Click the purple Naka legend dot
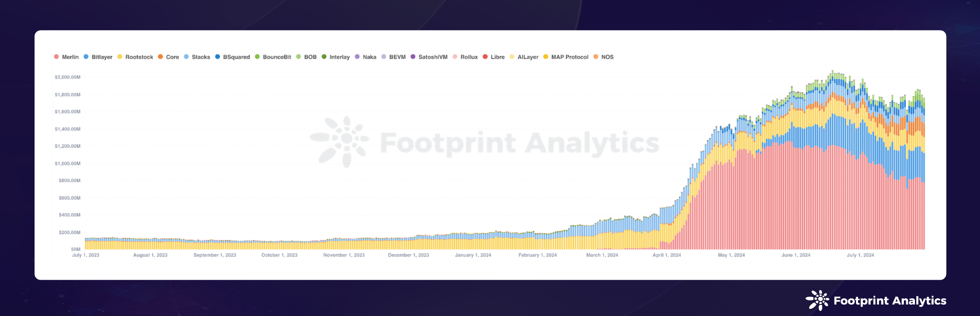The image size is (980, 316). click(357, 57)
